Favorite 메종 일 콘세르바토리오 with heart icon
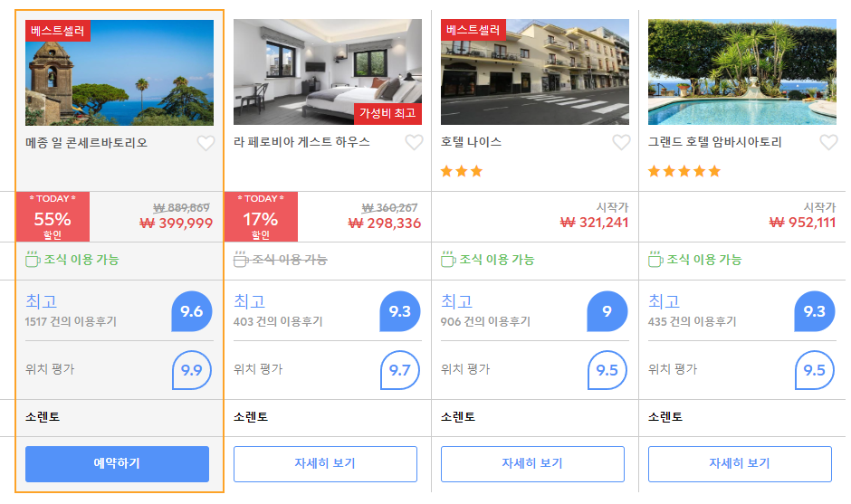 click(x=206, y=143)
